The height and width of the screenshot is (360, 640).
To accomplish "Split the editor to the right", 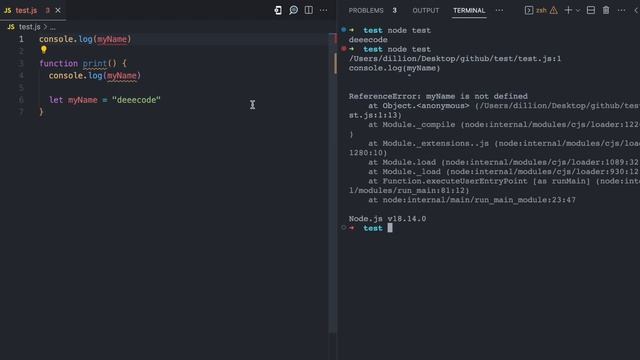I will point(309,10).
